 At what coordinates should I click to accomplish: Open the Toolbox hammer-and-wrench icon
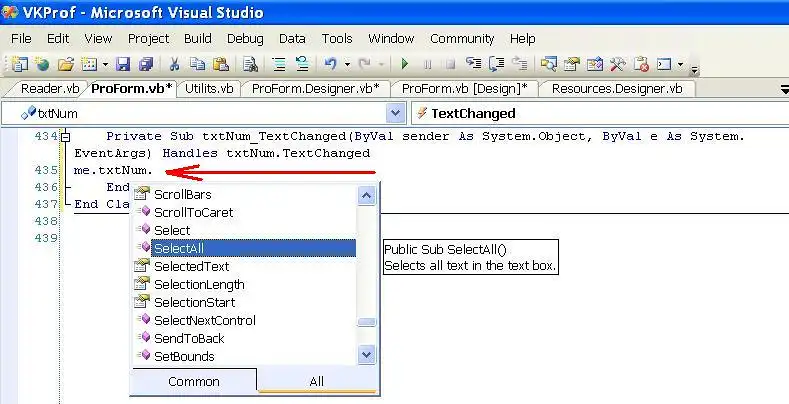pos(617,64)
